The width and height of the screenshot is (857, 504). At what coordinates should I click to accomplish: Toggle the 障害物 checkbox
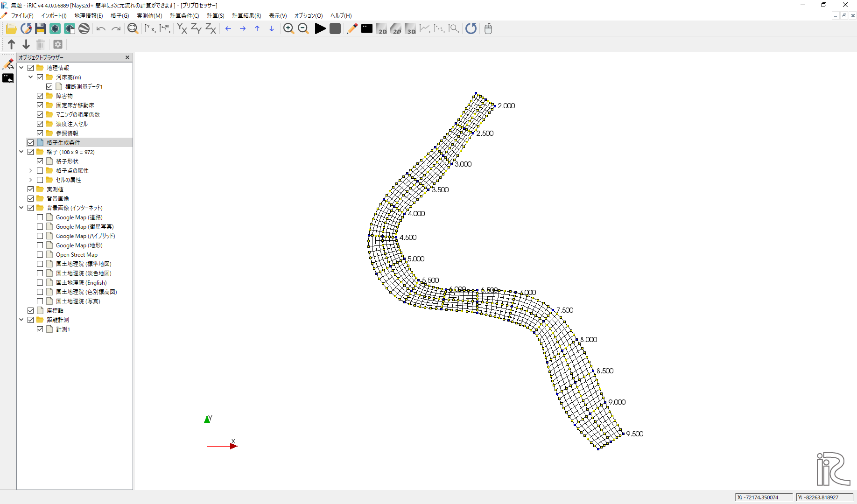click(x=40, y=96)
